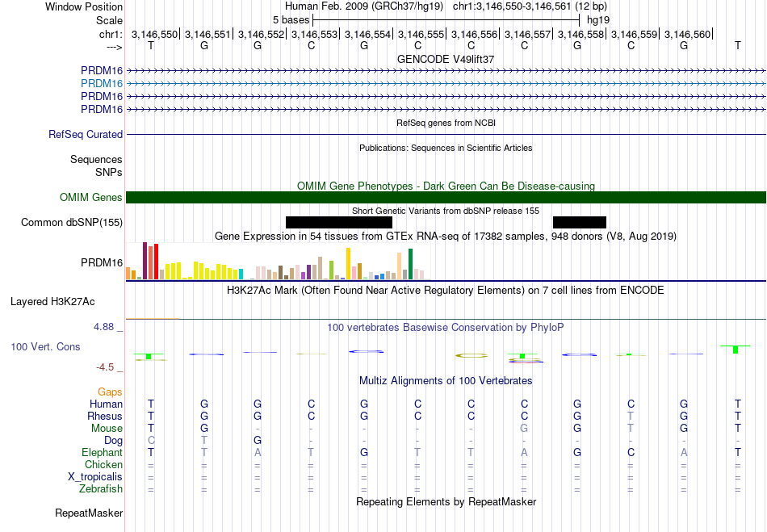Click the 100 Vert. Cons track label
Screen dimensions: 767x532
click(x=45, y=346)
